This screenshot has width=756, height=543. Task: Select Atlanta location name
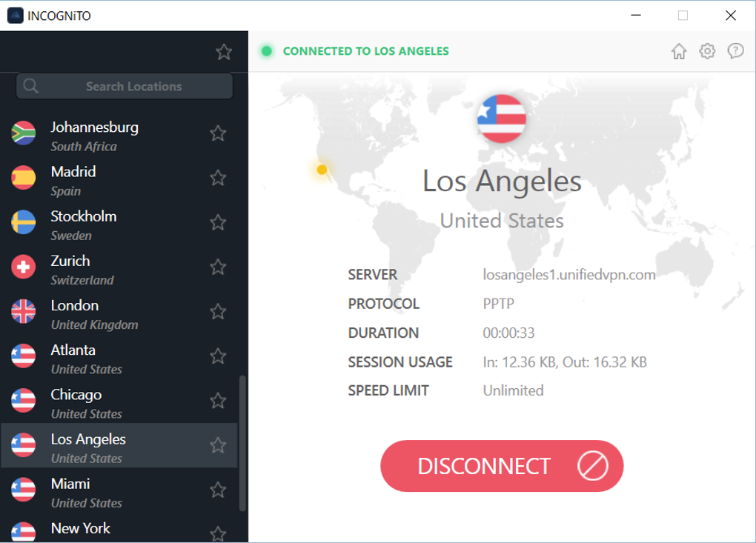point(73,350)
